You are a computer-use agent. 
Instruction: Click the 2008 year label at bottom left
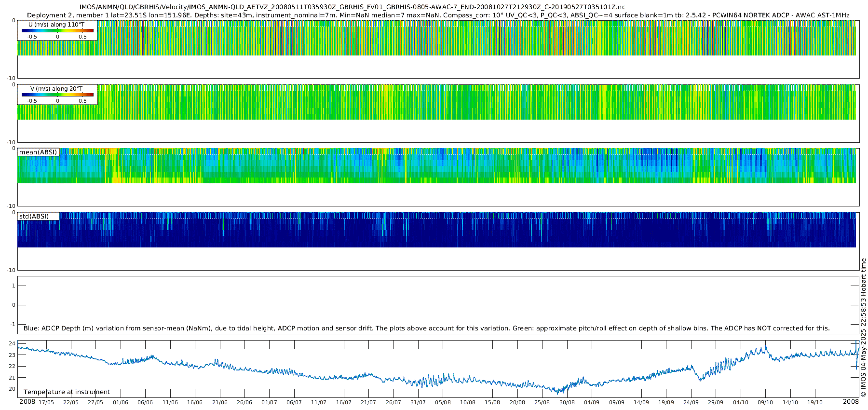[27, 402]
